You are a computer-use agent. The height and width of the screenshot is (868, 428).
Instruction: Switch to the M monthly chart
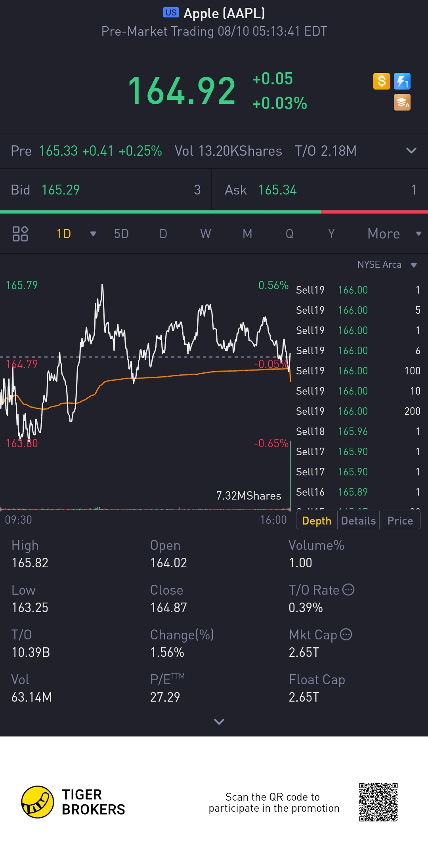point(247,234)
